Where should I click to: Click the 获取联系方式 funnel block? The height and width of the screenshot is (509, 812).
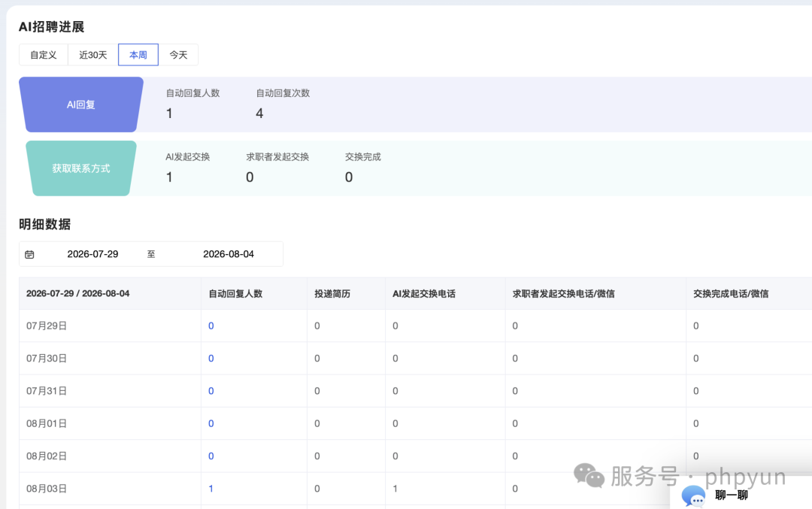pos(81,168)
